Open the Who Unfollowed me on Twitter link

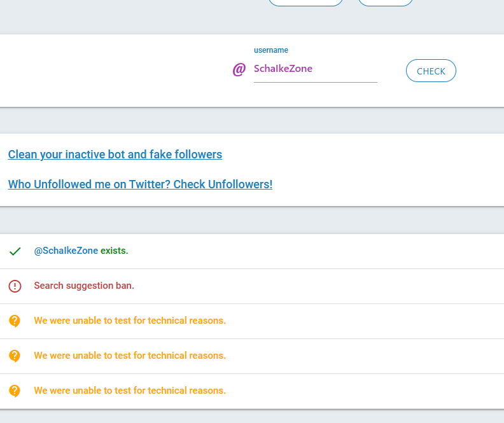(x=140, y=184)
